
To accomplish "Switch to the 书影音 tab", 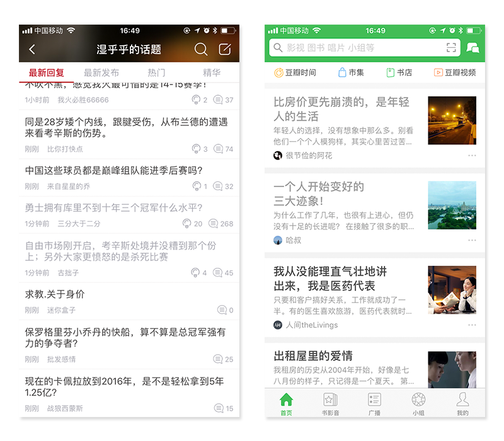I will (x=330, y=403).
